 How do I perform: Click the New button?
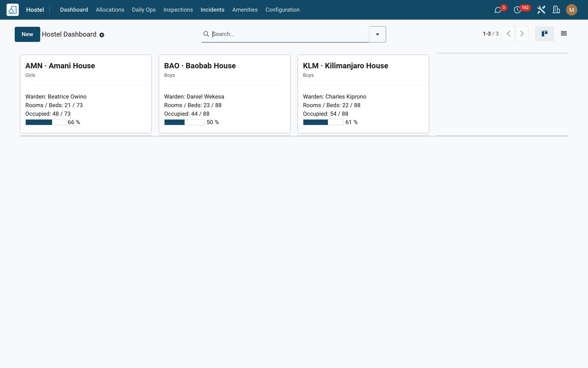(x=28, y=34)
